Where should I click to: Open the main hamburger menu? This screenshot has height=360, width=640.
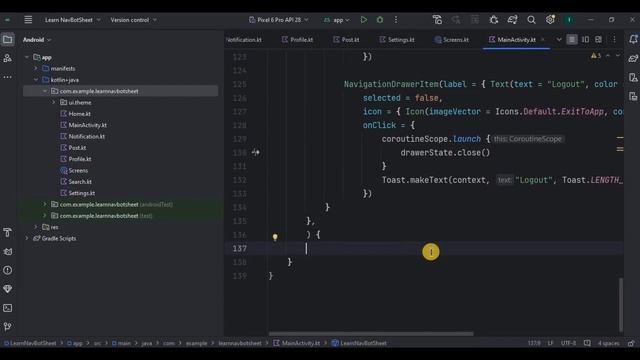[x=28, y=20]
